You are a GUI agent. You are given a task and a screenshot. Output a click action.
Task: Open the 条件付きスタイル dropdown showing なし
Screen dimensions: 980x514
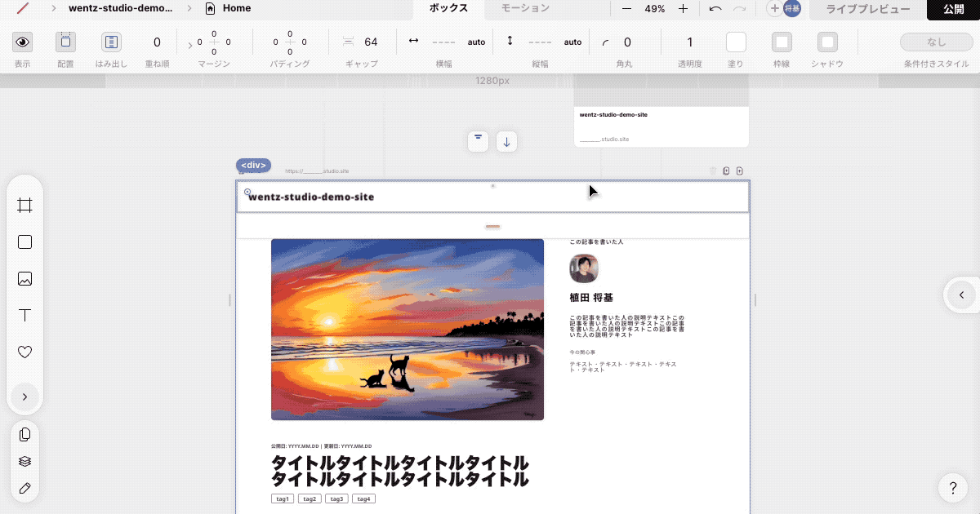(936, 42)
